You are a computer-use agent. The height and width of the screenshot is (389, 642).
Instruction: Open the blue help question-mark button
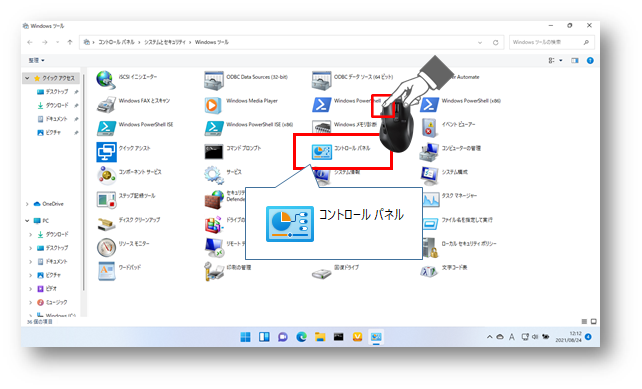click(590, 61)
